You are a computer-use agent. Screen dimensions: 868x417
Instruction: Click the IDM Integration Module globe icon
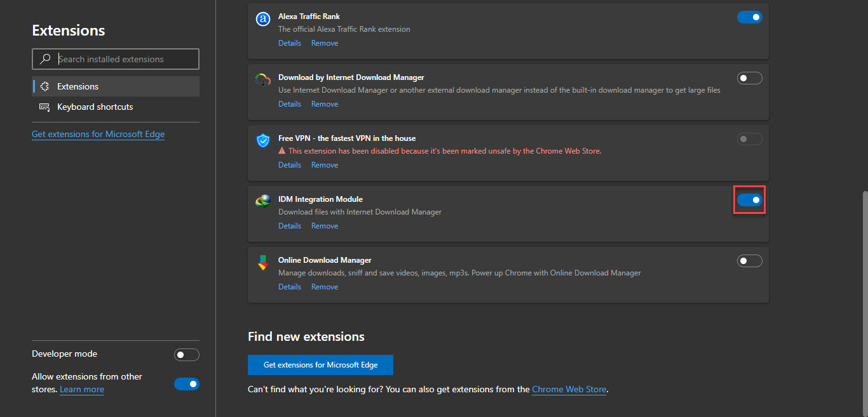click(x=262, y=202)
